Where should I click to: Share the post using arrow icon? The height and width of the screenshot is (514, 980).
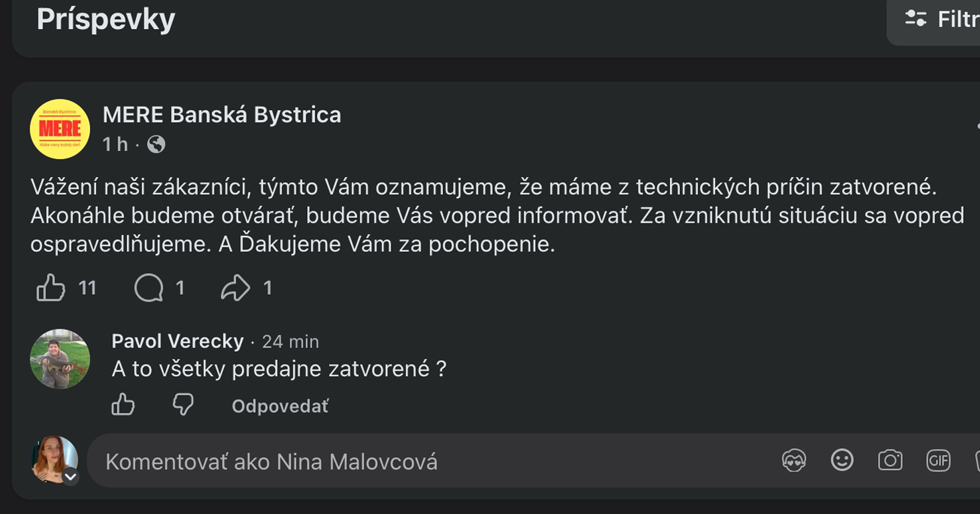(x=235, y=287)
